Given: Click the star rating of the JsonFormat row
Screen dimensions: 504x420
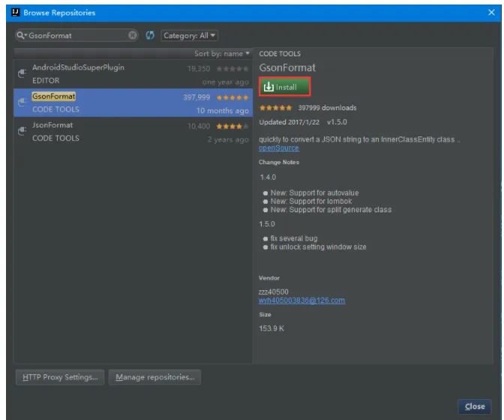Looking at the screenshot, I should [232, 126].
